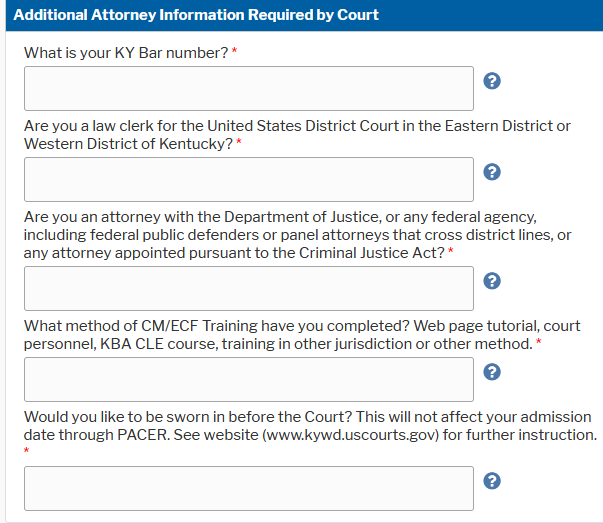603x523 pixels.
Task: Open help for the KY Bar number field
Action: pyautogui.click(x=491, y=81)
